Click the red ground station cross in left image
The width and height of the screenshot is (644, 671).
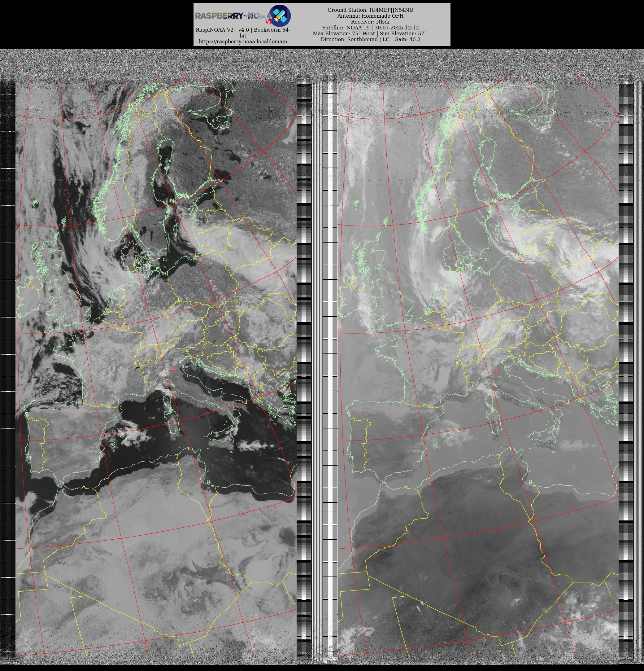174,369
